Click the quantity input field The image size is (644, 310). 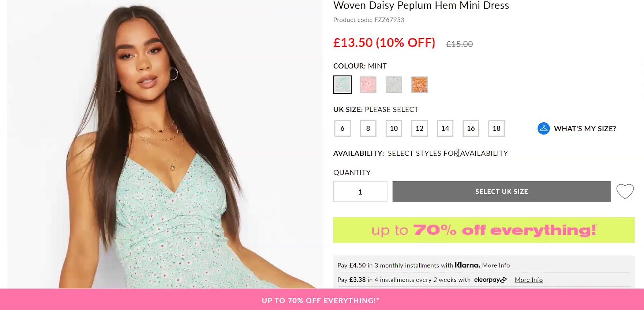(360, 192)
